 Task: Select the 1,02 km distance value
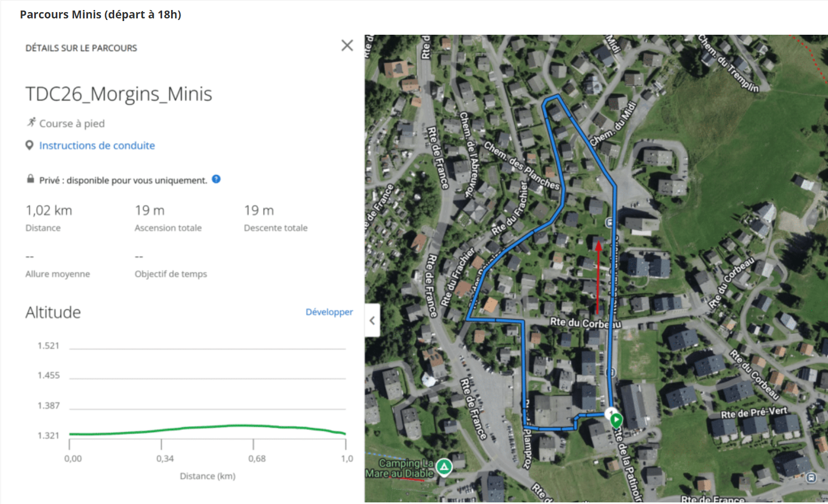(x=49, y=210)
